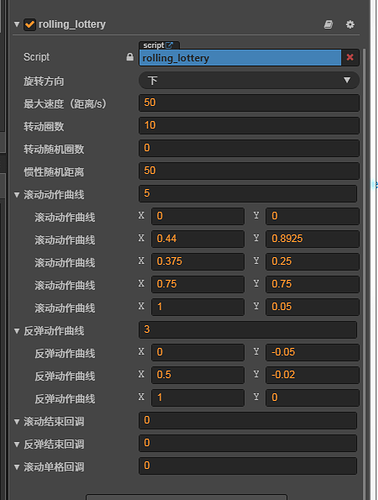Open the rolling_lottery component help book icon
Image resolution: width=378 pixels, height=500 pixels.
pos(328,24)
